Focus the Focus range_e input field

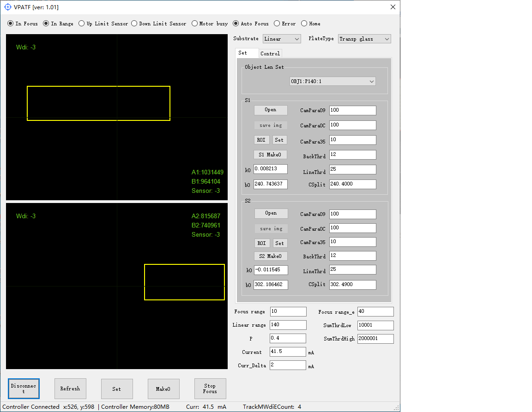pos(375,311)
